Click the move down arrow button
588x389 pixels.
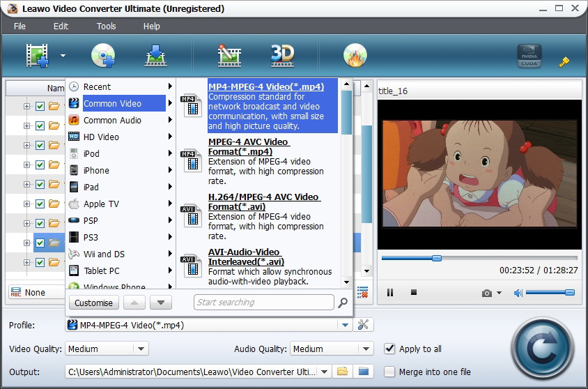point(161,303)
